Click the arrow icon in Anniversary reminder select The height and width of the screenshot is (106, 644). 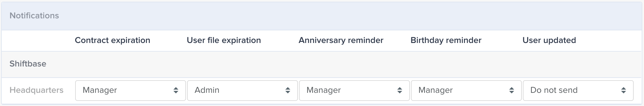pyautogui.click(x=399, y=91)
